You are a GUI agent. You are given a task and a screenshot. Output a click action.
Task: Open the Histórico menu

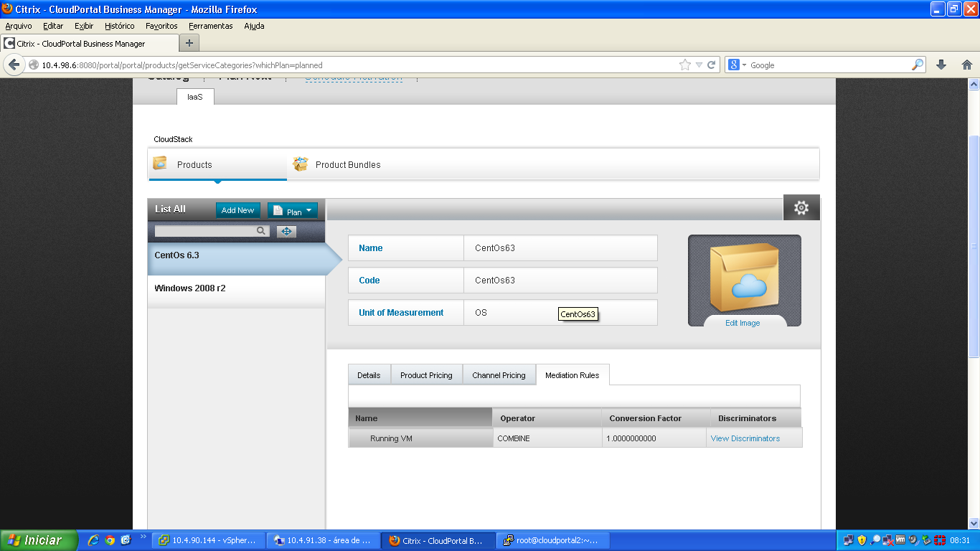click(119, 26)
